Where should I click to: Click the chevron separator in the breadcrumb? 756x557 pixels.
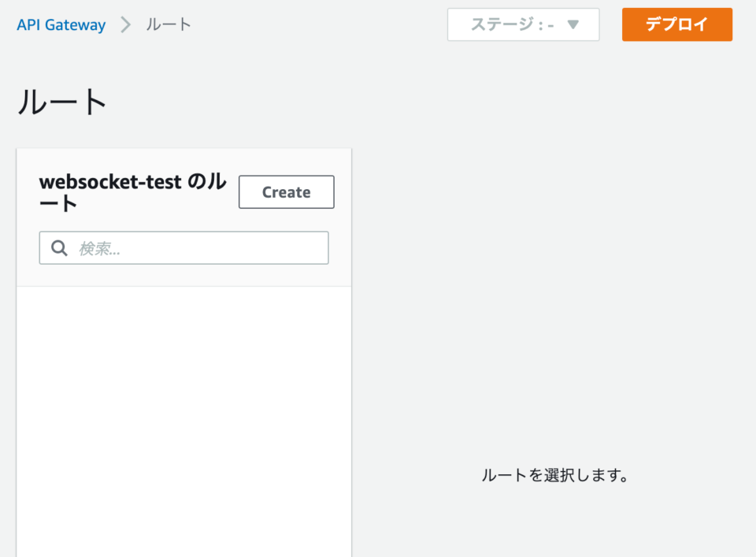pos(124,24)
